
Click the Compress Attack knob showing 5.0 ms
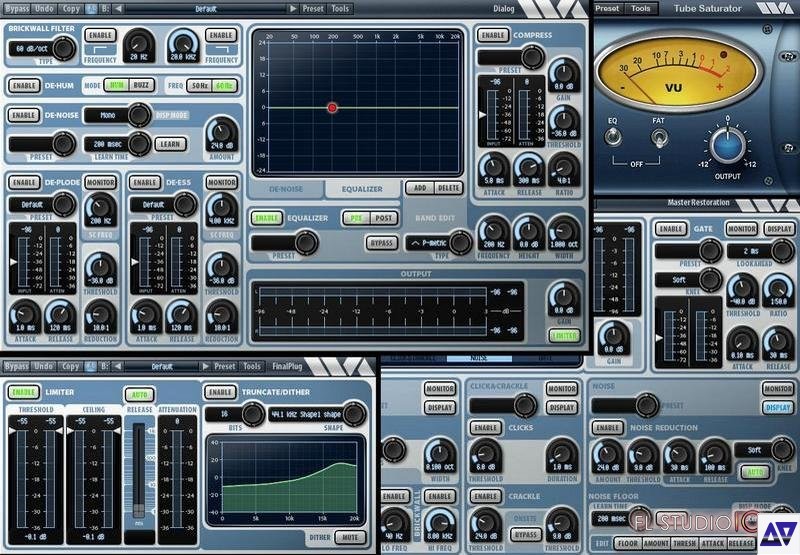click(x=493, y=169)
